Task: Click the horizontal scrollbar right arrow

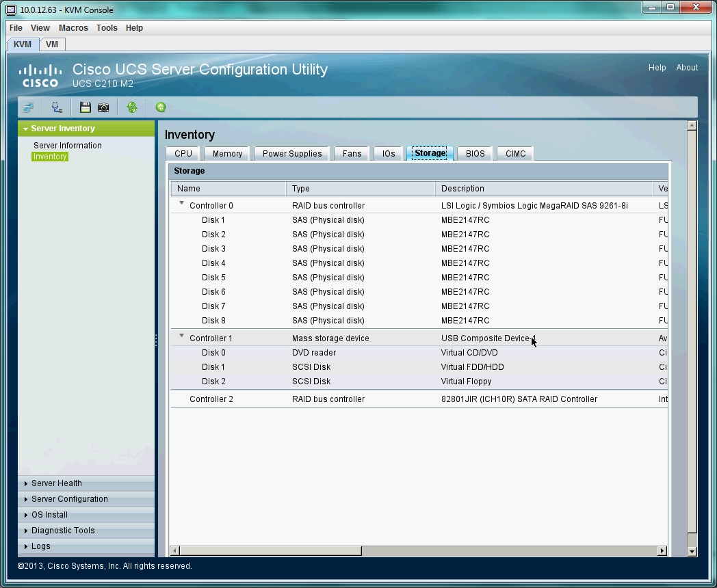Action: pyautogui.click(x=662, y=551)
